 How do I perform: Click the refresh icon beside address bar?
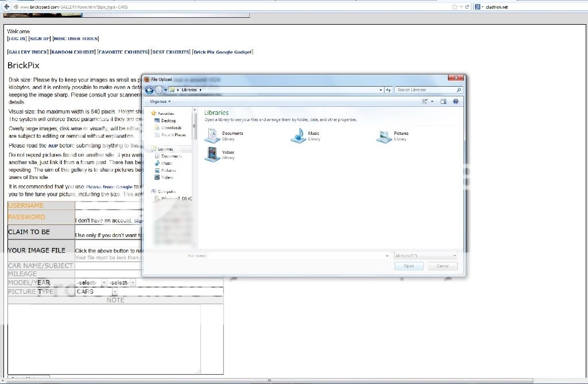coord(388,90)
